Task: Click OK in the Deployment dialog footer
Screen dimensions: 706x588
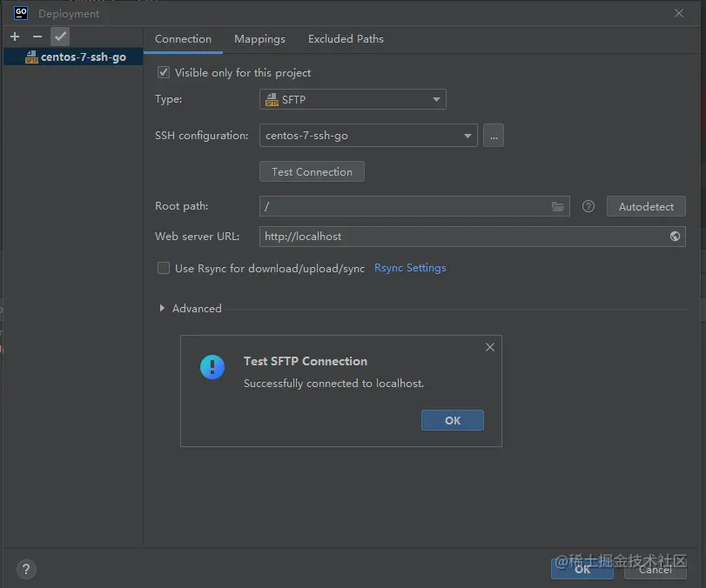Action: (582, 569)
